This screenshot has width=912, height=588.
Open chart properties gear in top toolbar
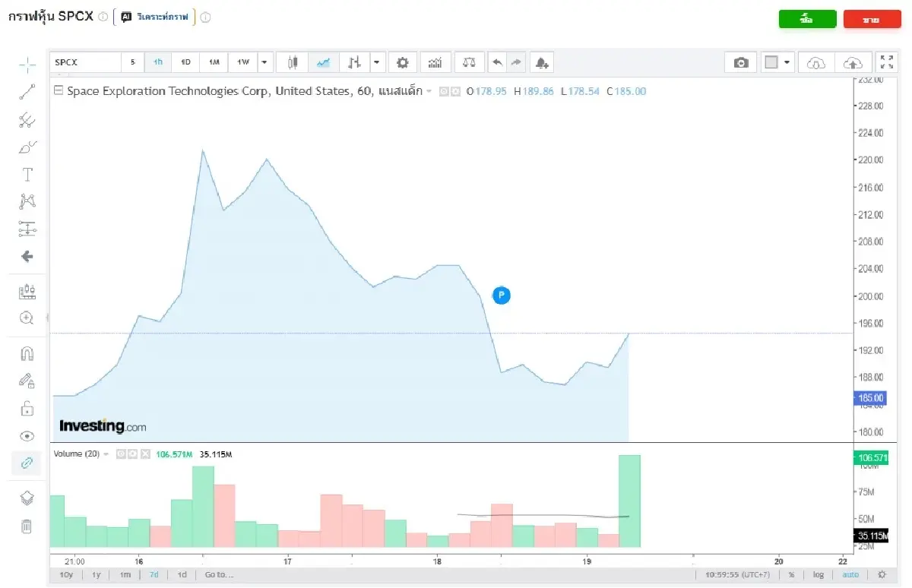pos(403,62)
